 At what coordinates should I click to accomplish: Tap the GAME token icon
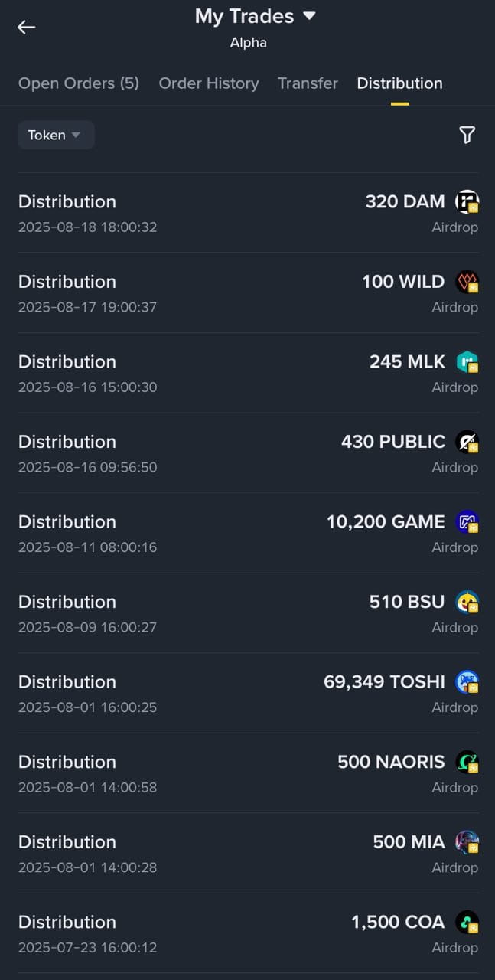tap(467, 522)
